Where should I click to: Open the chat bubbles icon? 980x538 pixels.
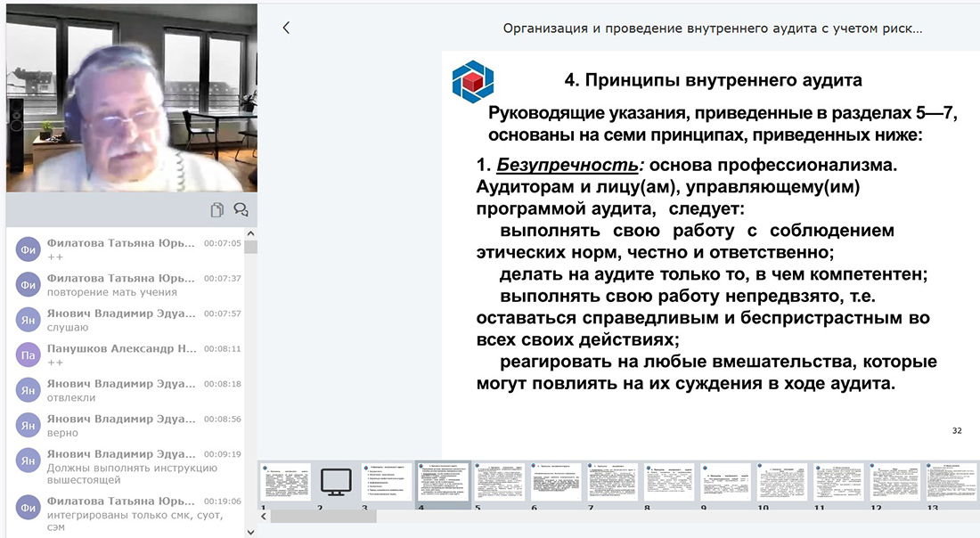tap(241, 210)
